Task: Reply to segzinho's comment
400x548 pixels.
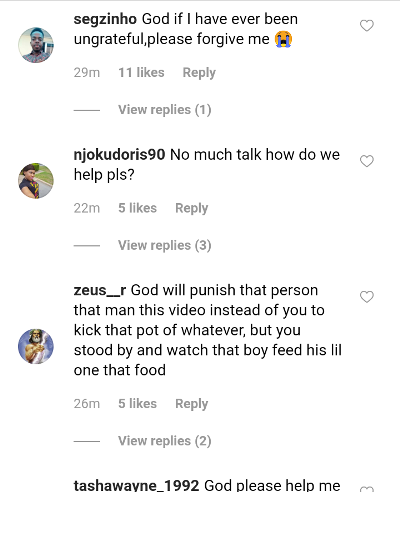Action: click(x=199, y=73)
